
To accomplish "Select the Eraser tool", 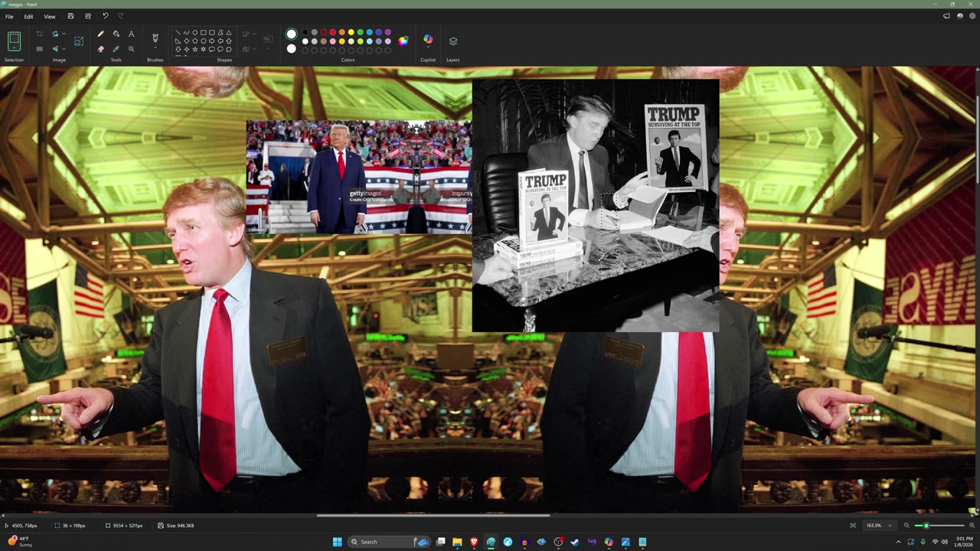I will point(100,49).
